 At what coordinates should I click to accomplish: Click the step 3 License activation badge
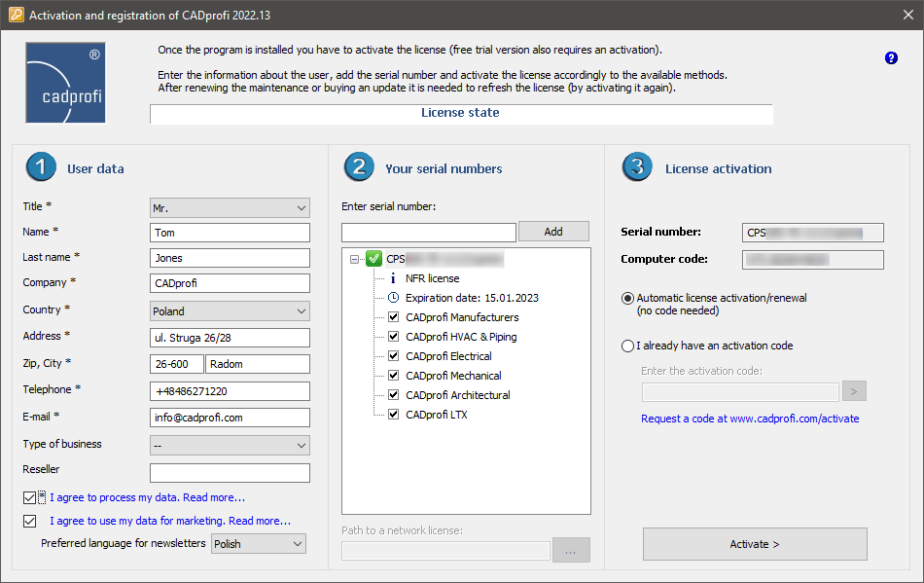tap(637, 167)
